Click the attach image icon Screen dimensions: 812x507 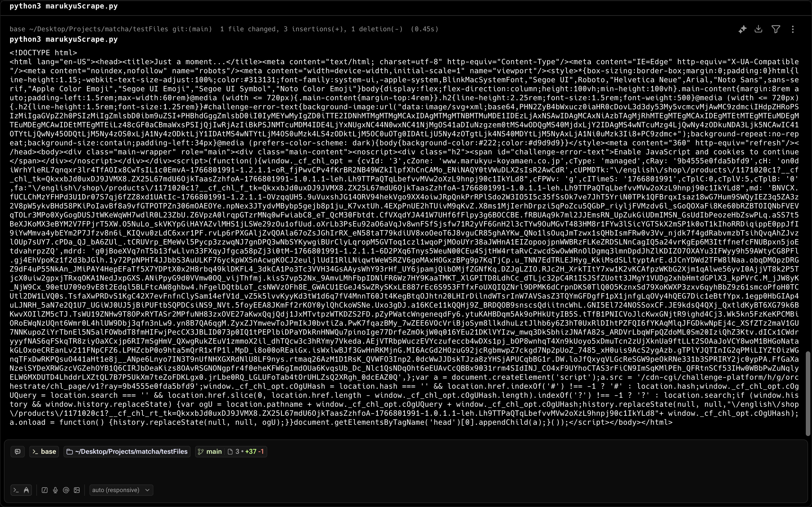coord(77,490)
